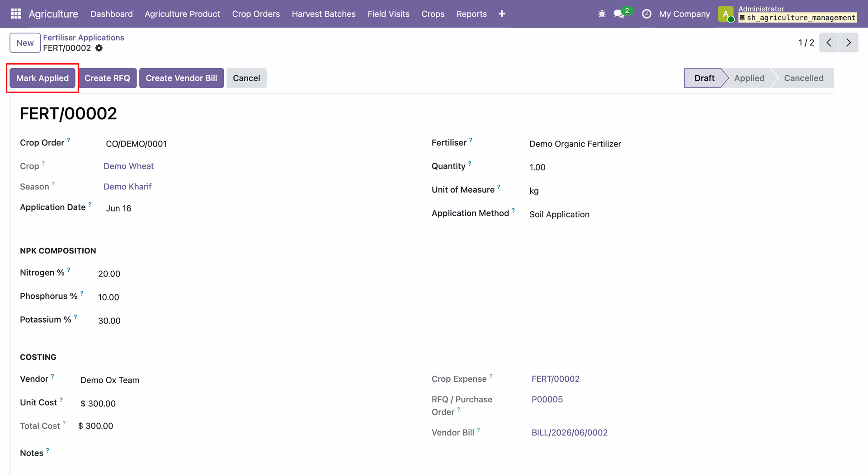The height and width of the screenshot is (475, 868).
Task: Click the Create RFQ button
Action: [x=107, y=78]
